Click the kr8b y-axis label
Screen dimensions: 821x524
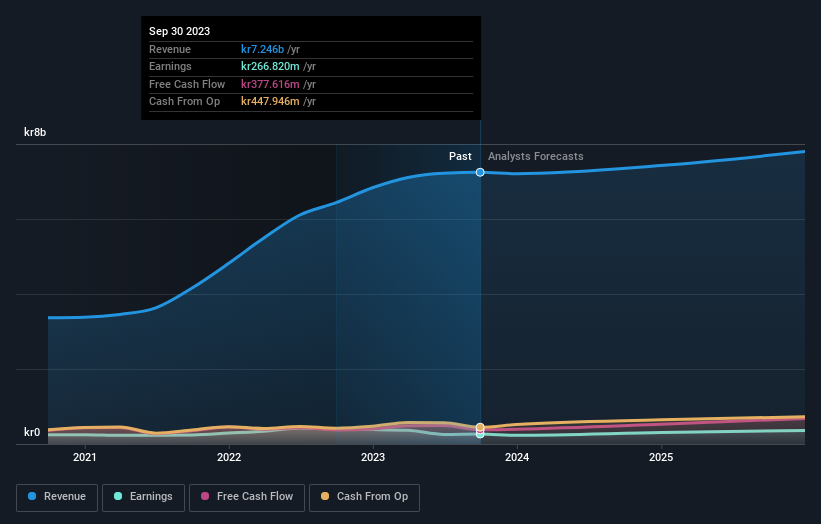coord(35,132)
